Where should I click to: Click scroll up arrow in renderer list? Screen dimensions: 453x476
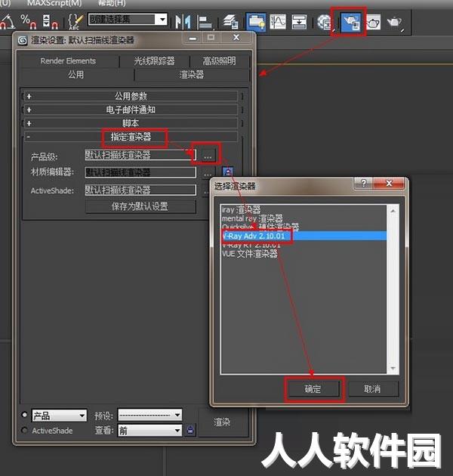(393, 210)
